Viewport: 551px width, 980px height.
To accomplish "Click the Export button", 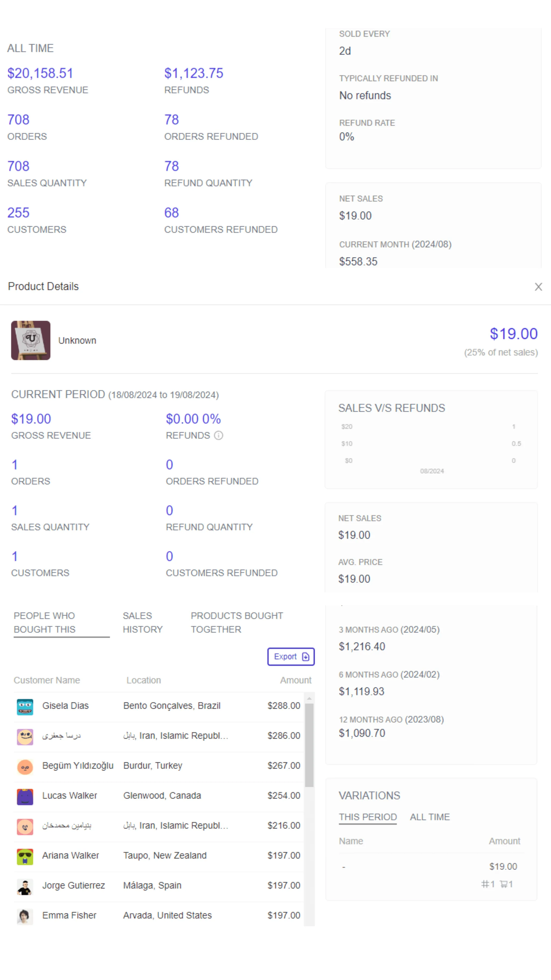I will (x=291, y=657).
